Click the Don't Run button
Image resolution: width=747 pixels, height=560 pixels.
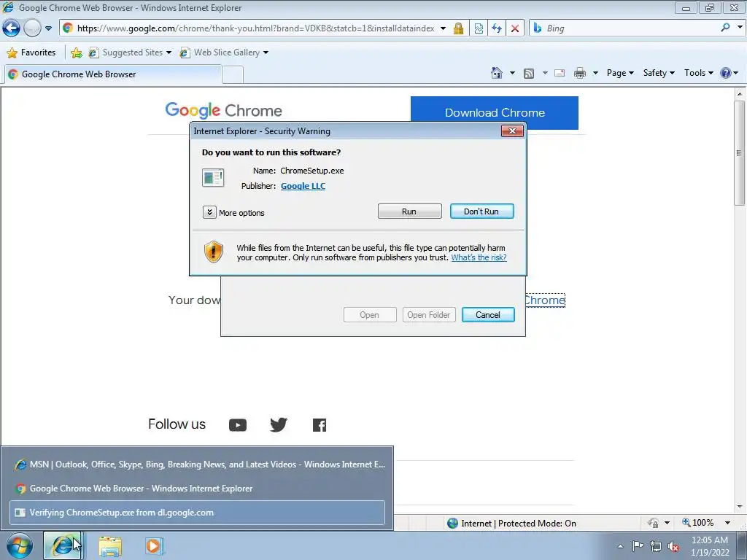coord(481,211)
